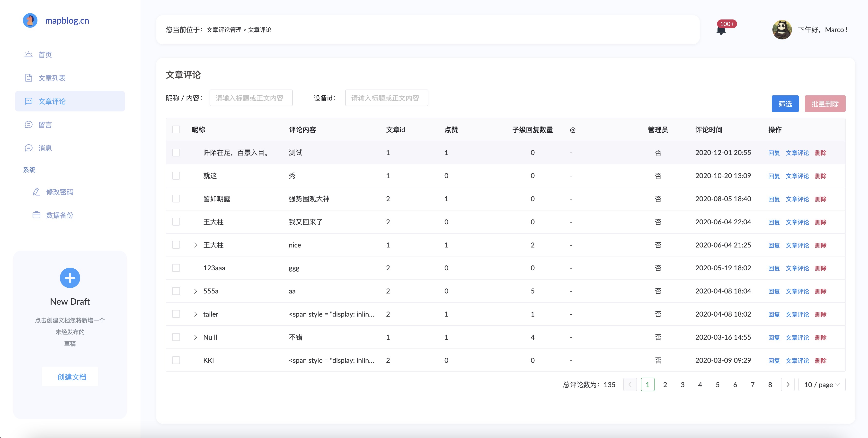Image resolution: width=868 pixels, height=438 pixels.
Task: Check the 王大柱 row with nice comment
Action: [x=176, y=245]
